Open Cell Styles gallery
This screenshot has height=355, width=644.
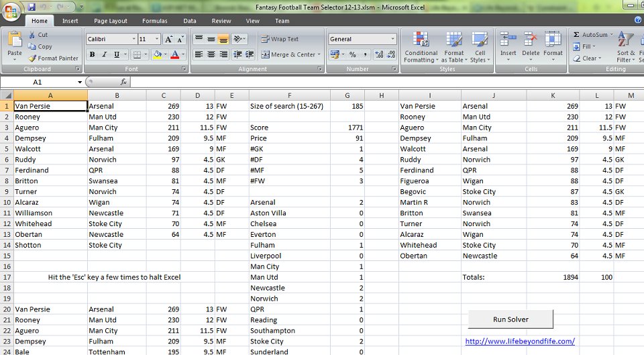[x=480, y=47]
